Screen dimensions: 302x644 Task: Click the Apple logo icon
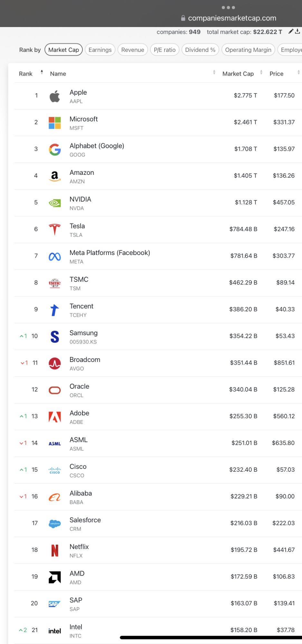coord(55,96)
